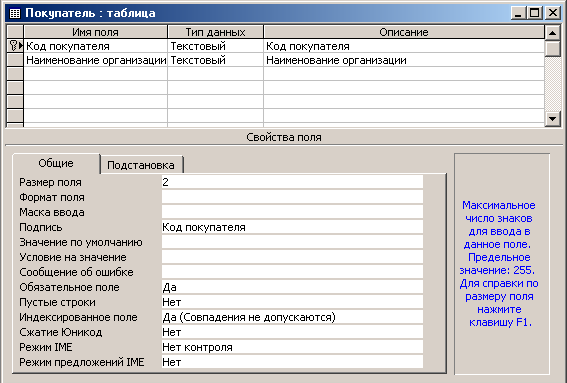This screenshot has height=383, width=567.
Task: Open the Общие tab
Action: pos(56,163)
